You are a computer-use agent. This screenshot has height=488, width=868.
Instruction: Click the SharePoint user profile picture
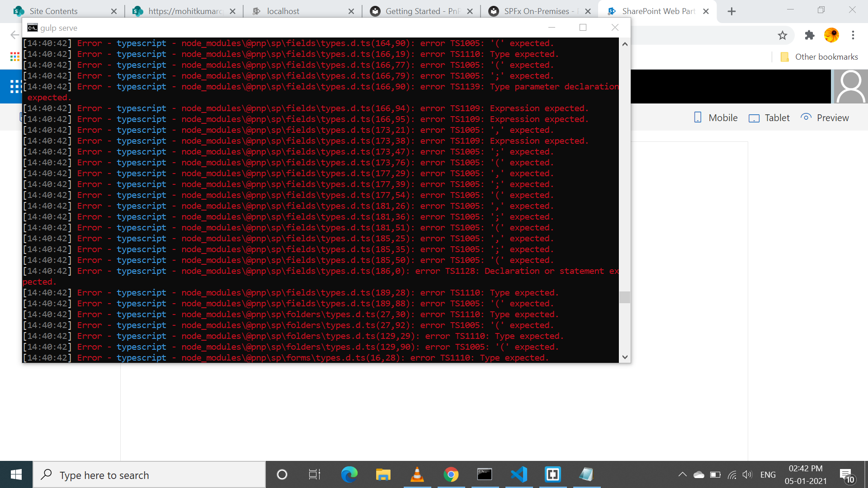pyautogui.click(x=850, y=86)
